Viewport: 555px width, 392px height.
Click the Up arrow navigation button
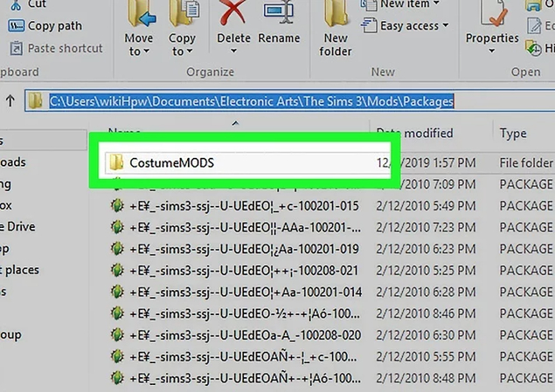[10, 101]
